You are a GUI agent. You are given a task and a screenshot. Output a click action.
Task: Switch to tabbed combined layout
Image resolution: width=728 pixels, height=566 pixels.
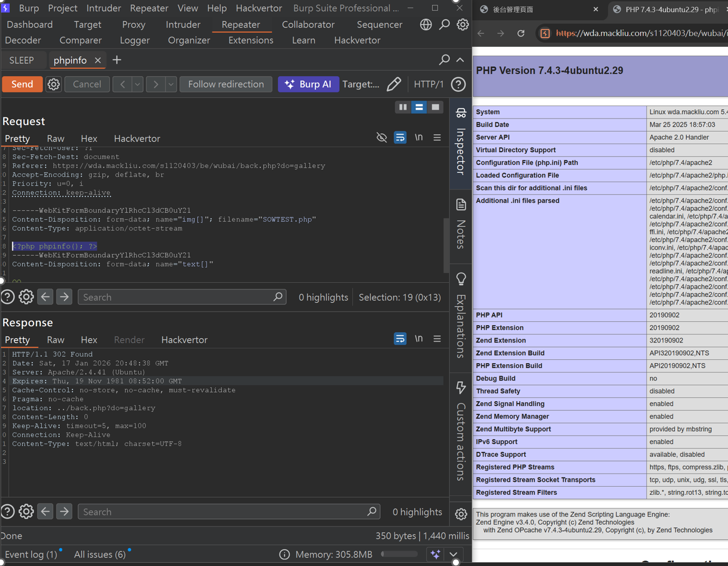435,107
